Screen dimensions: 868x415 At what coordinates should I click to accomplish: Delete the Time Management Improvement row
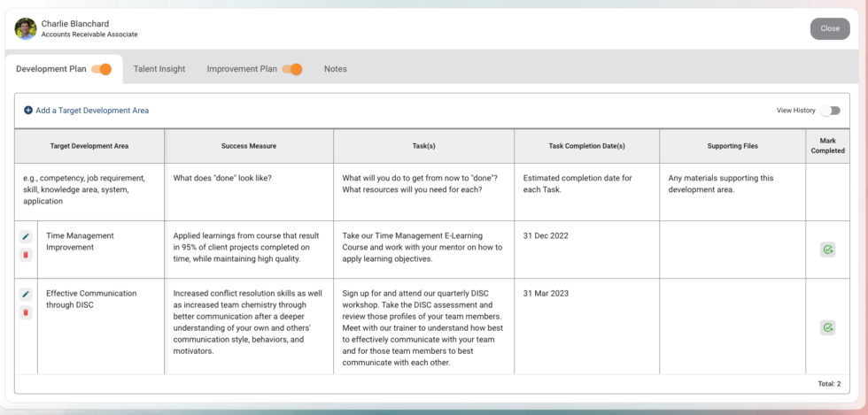(x=26, y=255)
